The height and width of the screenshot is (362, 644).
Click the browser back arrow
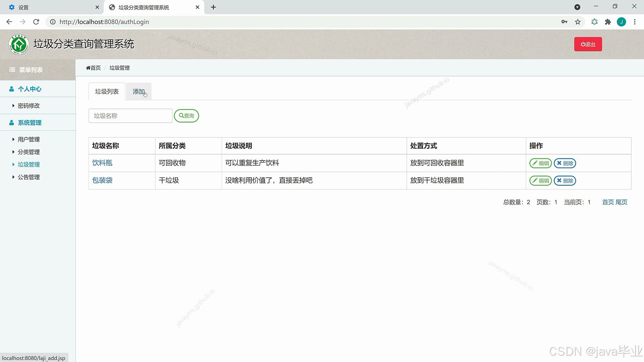tap(9, 22)
